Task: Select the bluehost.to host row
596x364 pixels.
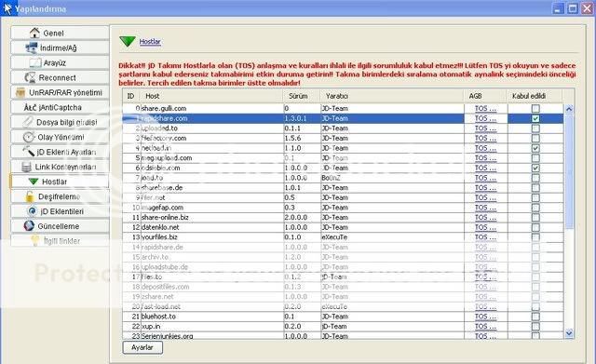Action: [343, 317]
